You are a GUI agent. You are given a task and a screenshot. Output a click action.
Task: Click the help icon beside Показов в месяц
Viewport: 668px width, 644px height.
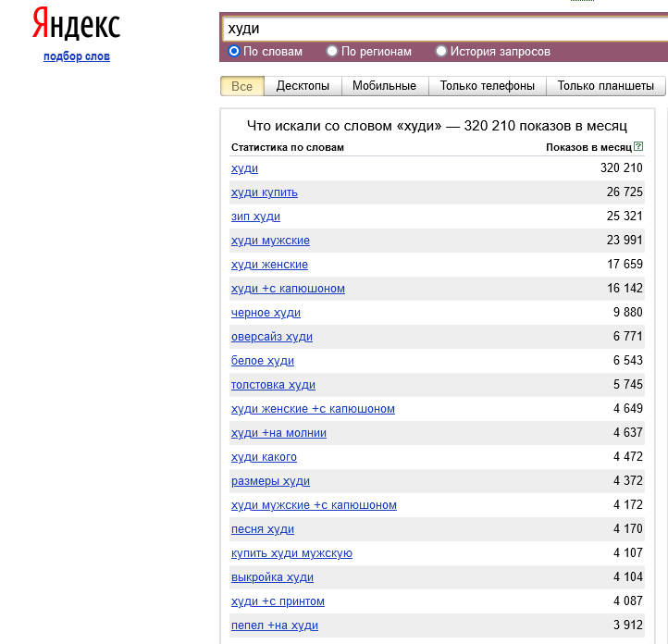point(638,147)
